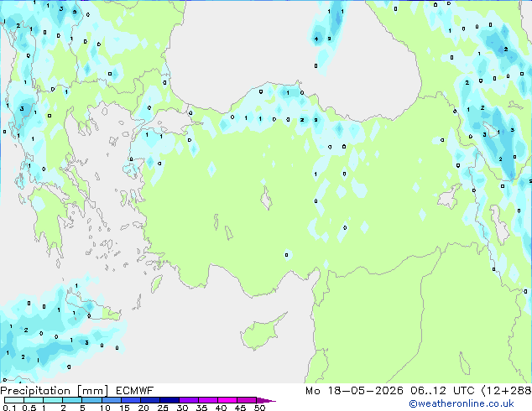Viewport: 532px width, 411px height.
Task: Click the 'Precipitation' title word
Action: coord(35,391)
